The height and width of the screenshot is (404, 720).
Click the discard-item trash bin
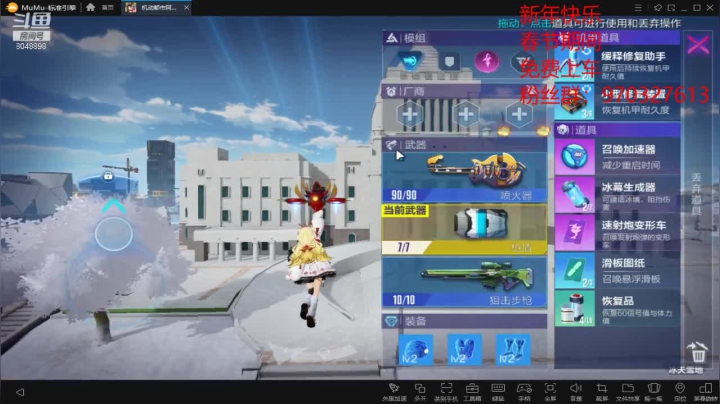[x=698, y=352]
